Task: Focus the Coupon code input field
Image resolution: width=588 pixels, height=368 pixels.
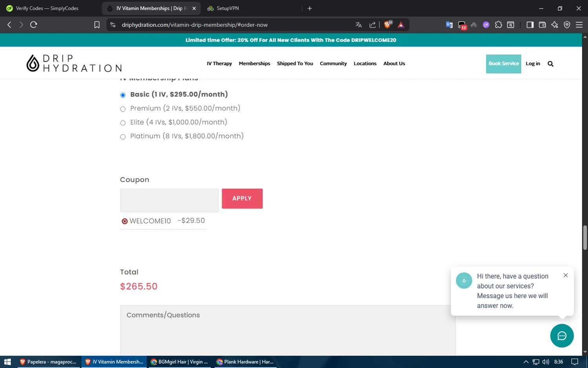Action: (169, 200)
